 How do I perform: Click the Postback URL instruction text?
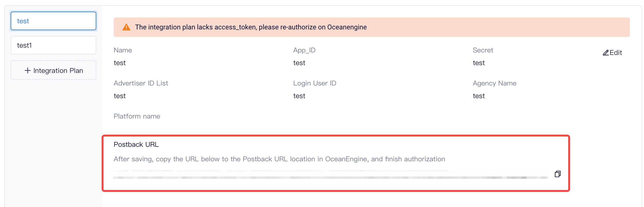[279, 159]
